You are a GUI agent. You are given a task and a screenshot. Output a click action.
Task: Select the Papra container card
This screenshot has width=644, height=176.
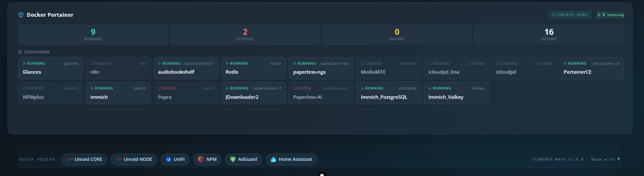186,93
